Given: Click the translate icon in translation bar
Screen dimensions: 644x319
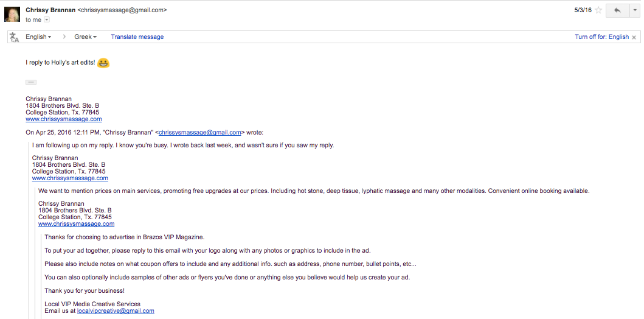Looking at the screenshot, I should point(15,37).
